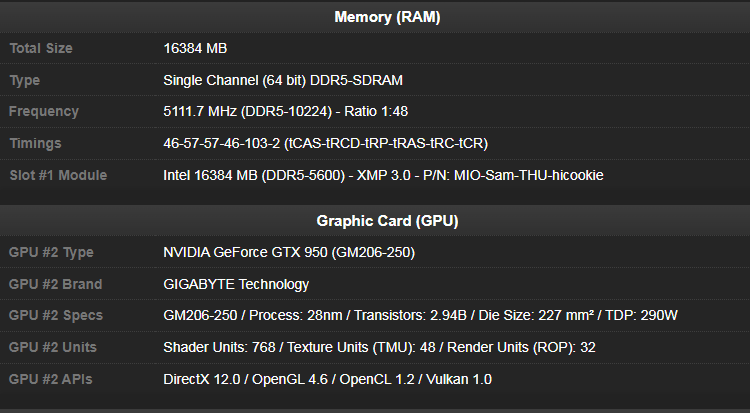Screen dimensions: 750x413
Task: Click the Total Size row label
Action: [x=41, y=48]
